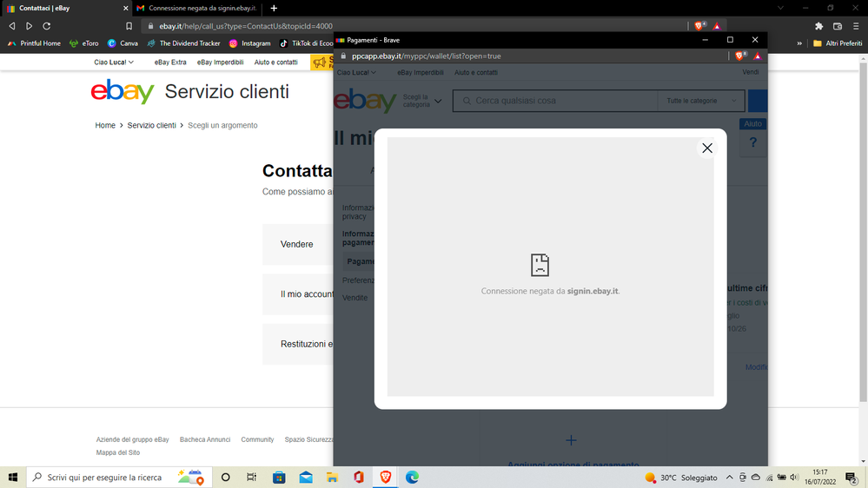Open a new browser tab

pyautogui.click(x=274, y=8)
